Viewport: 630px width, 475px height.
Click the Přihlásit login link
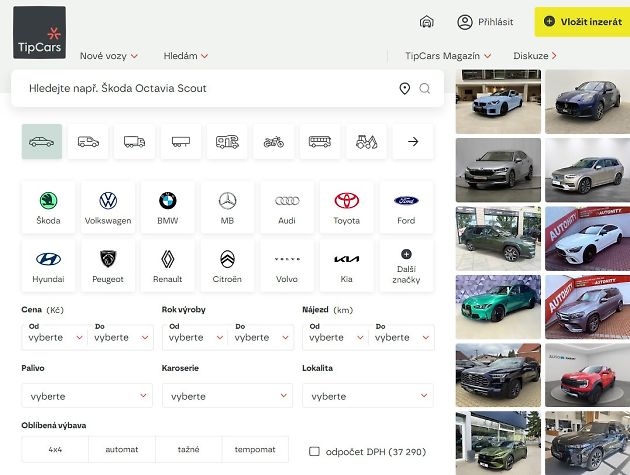point(495,22)
